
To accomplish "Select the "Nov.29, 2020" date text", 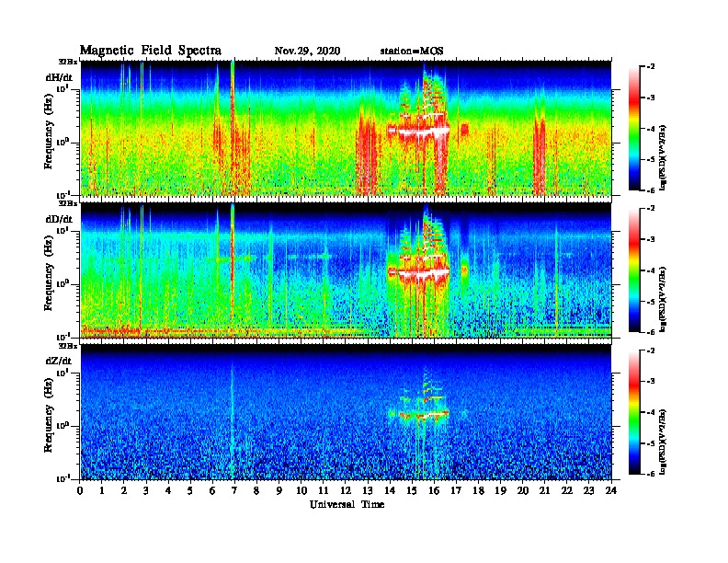I will pyautogui.click(x=307, y=52).
